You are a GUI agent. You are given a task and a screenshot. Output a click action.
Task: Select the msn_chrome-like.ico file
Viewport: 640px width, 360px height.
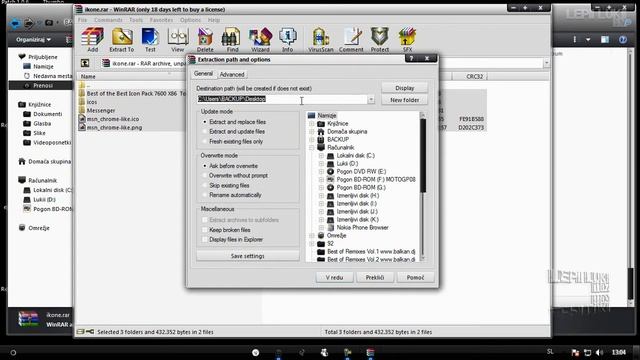click(x=113, y=119)
